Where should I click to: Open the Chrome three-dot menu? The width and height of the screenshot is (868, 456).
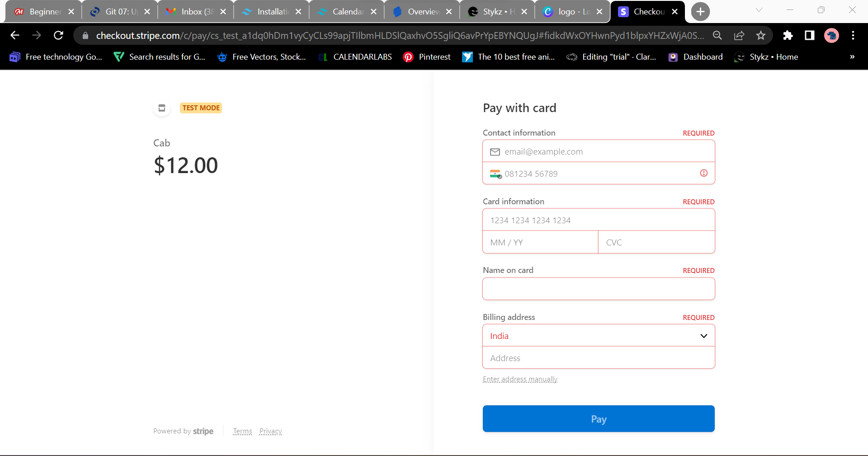tap(853, 35)
